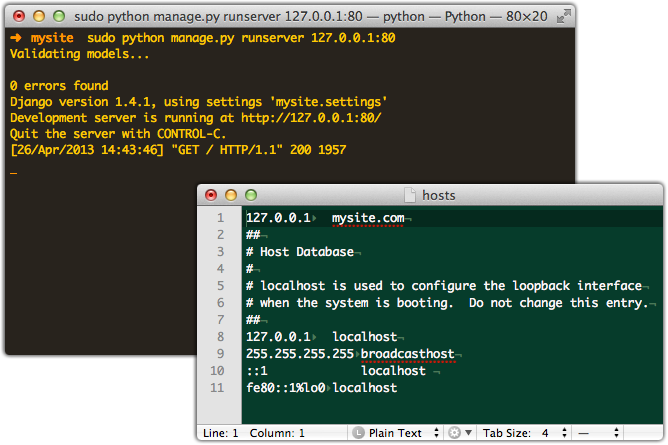Click green zoom button of terminal window
668x445 pixels.
point(59,16)
